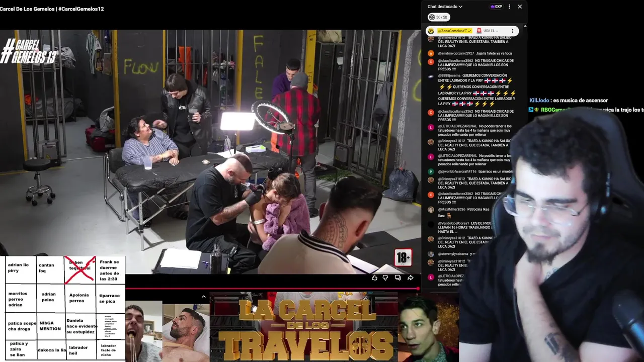The image size is (644, 362).
Task: Open thumbnail of man eating noodles
Action: (x=144, y=331)
